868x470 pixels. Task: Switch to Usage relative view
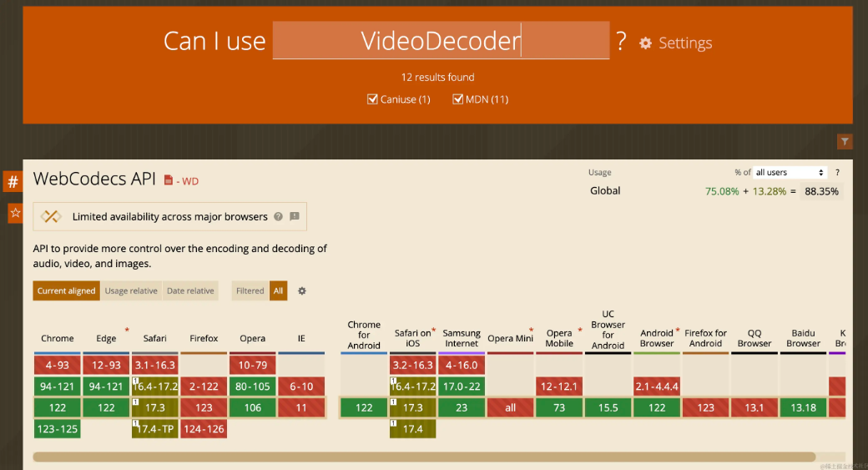131,291
